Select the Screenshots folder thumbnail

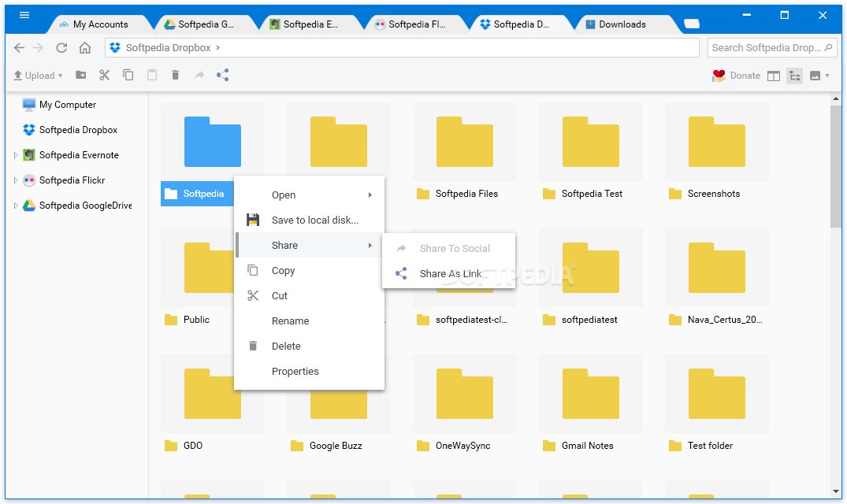click(x=717, y=142)
